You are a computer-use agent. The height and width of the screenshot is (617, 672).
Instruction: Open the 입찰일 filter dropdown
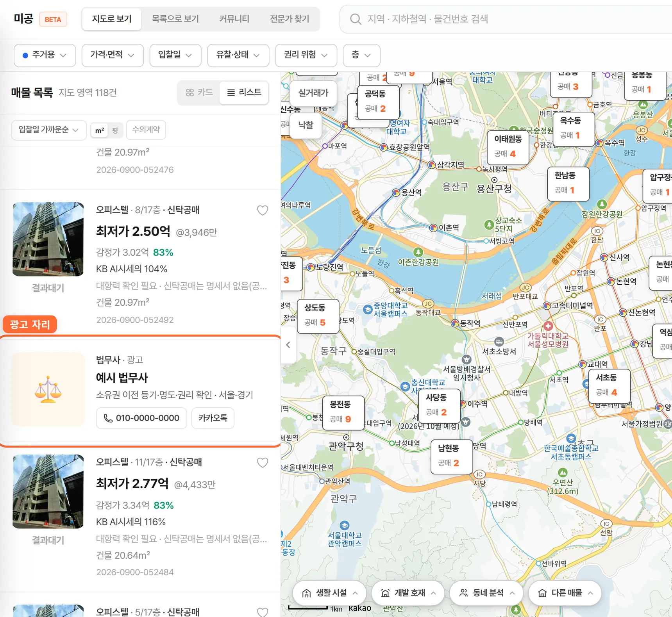click(x=175, y=55)
